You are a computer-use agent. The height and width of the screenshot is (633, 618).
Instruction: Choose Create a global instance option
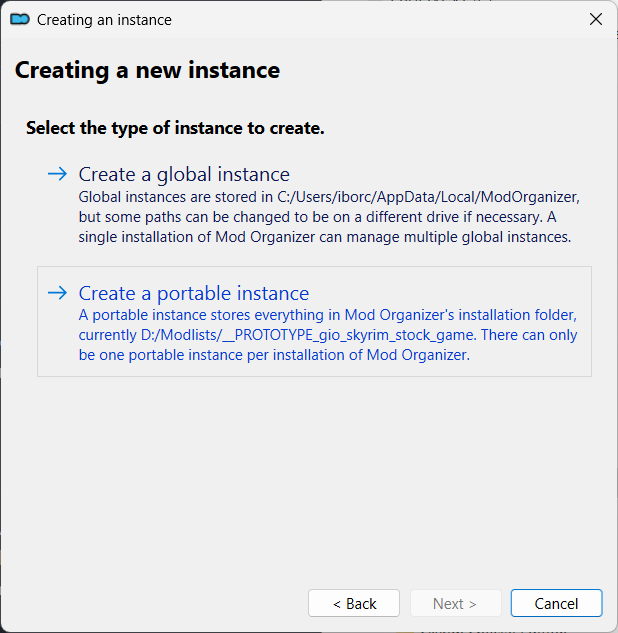[x=314, y=203]
